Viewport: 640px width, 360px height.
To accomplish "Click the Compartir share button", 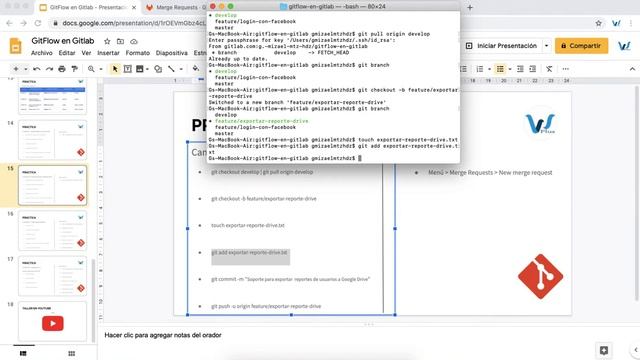I will point(581,46).
